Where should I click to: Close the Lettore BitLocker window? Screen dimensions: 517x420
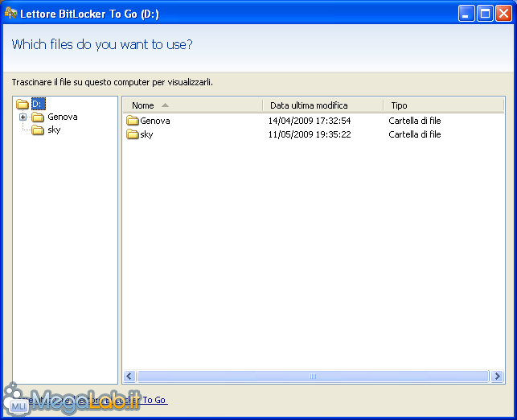[x=504, y=14]
